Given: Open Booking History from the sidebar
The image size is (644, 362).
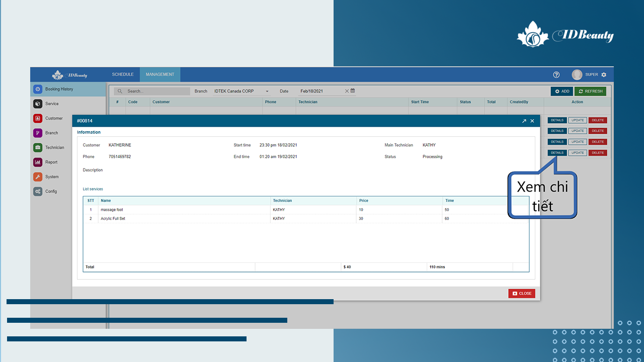Looking at the screenshot, I should click(59, 89).
